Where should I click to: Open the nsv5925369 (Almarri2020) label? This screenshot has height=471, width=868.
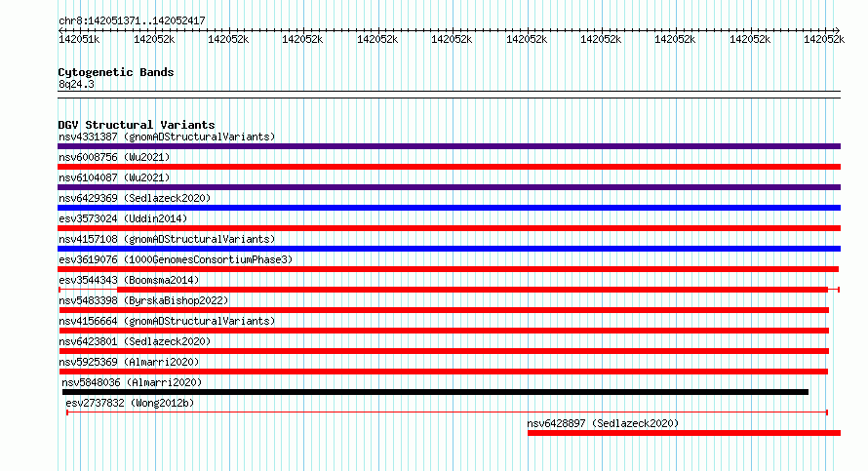(x=129, y=362)
